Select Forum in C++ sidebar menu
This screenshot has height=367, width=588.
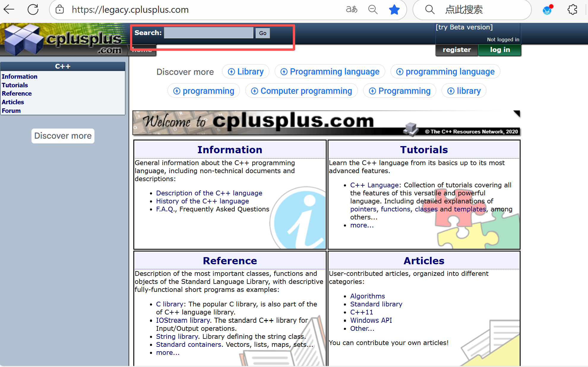pos(11,111)
